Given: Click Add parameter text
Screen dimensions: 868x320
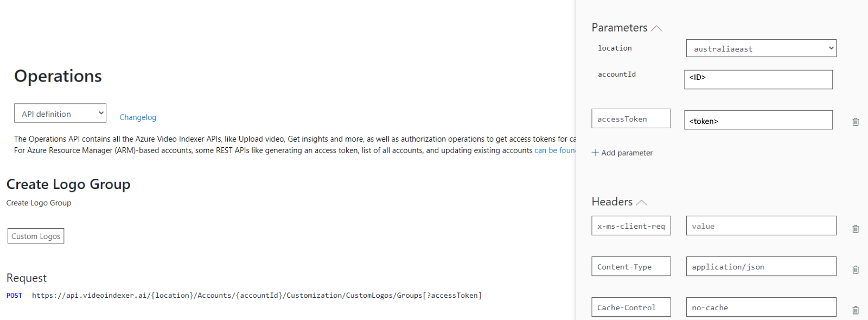Looking at the screenshot, I should pyautogui.click(x=627, y=153).
